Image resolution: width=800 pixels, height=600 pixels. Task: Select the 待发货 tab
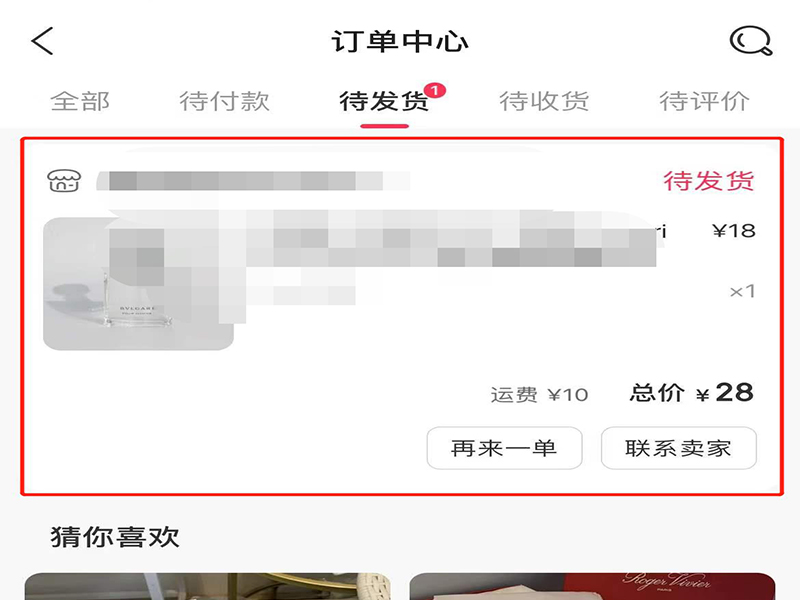(x=384, y=101)
